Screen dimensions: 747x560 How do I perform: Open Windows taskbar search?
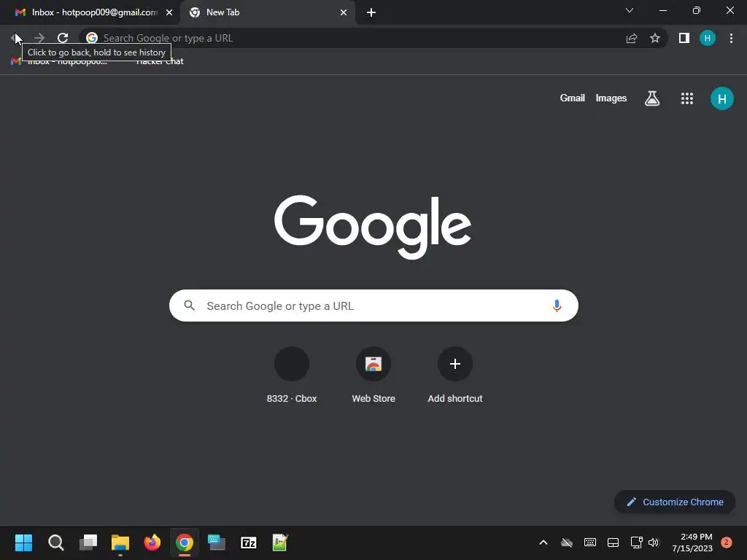tap(55, 542)
